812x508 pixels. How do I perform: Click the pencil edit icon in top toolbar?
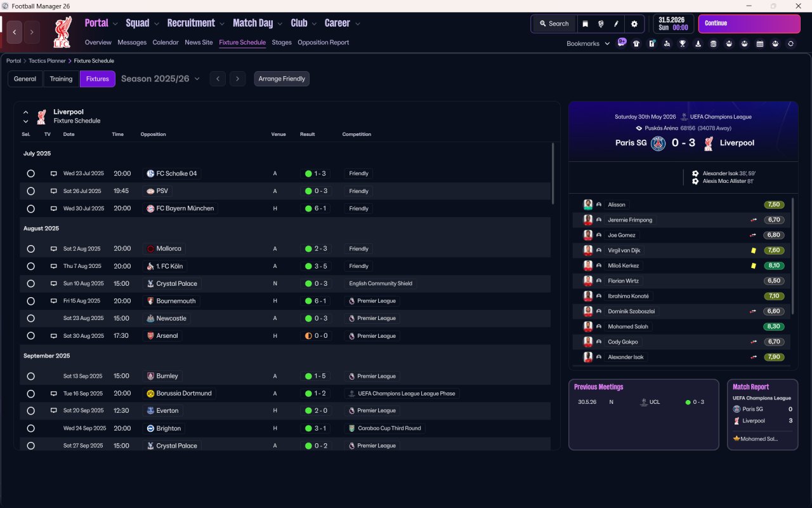coord(616,23)
